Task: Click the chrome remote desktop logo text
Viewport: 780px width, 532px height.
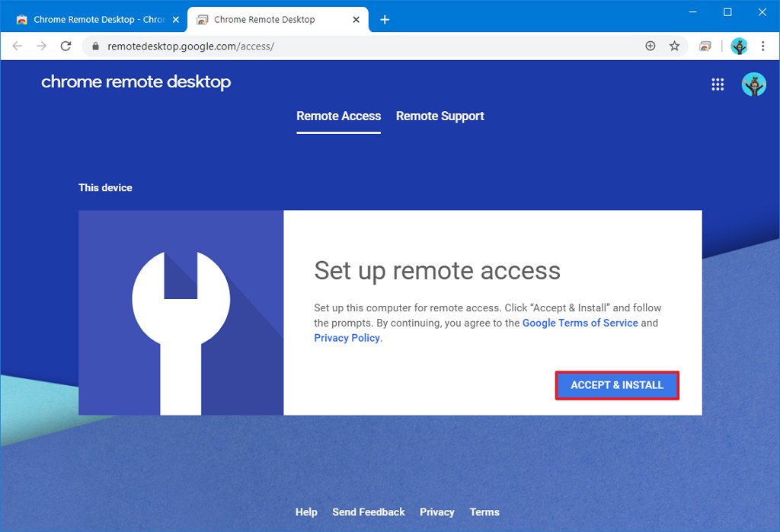Action: pos(136,81)
